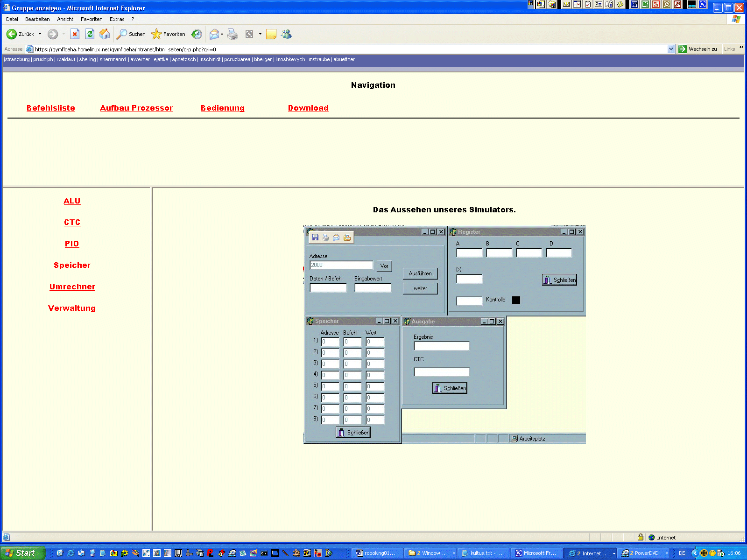Launch Access key icon in Office shortcut bar
This screenshot has height=560, width=747.
677,4
